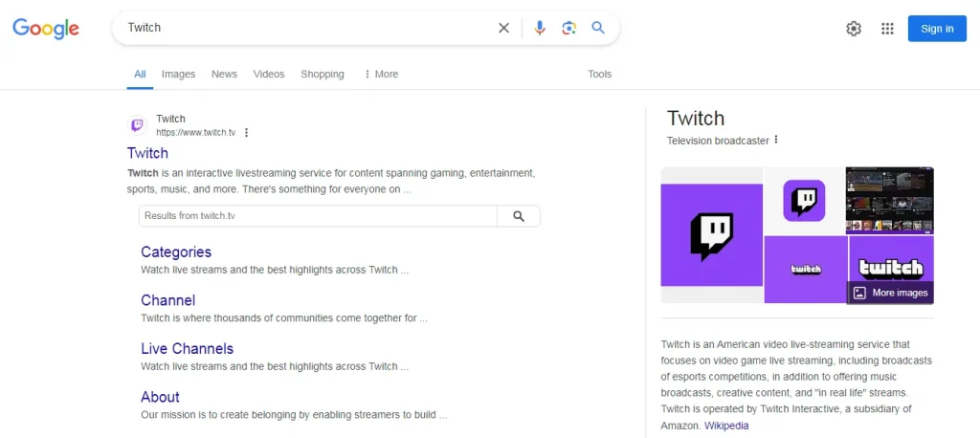Screen dimensions: 980x438
Task: Open the Channel sitelink
Action: point(168,300)
